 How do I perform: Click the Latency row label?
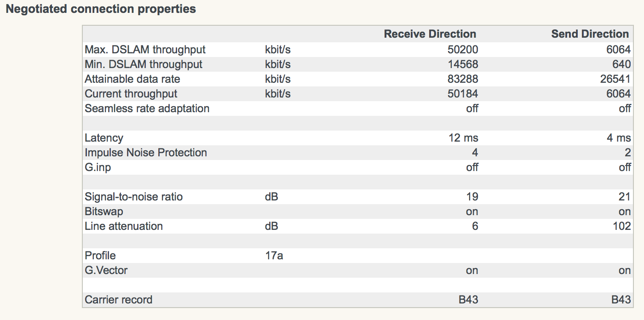point(104,138)
